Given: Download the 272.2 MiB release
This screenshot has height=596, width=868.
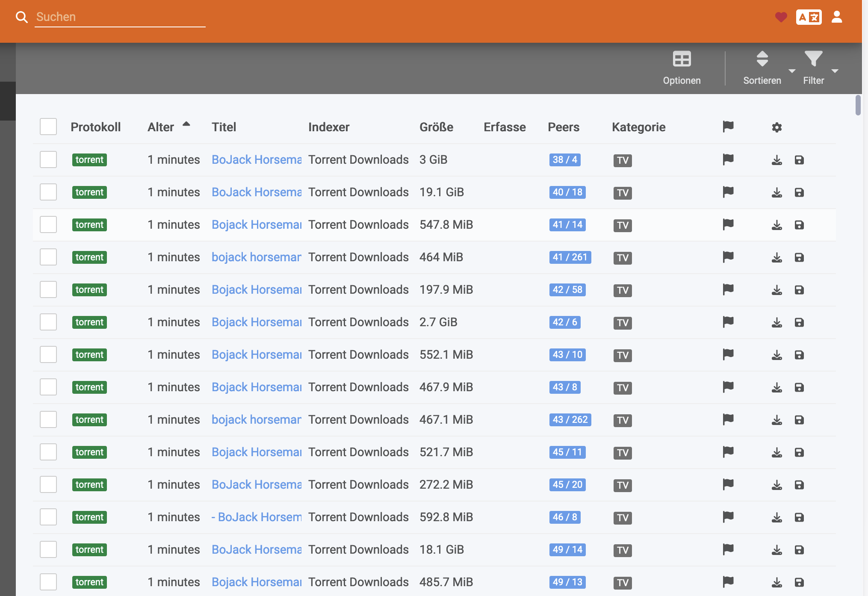Looking at the screenshot, I should click(776, 485).
